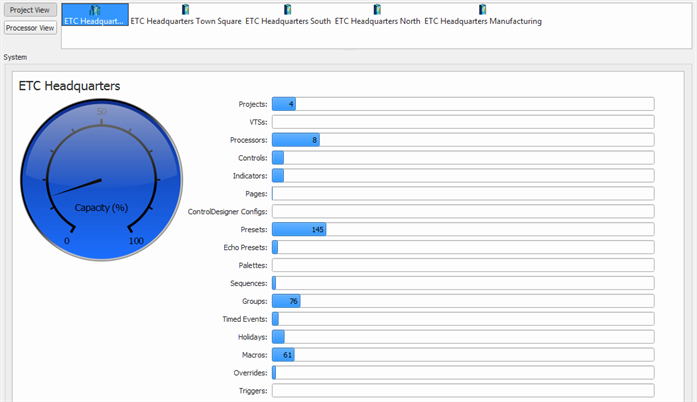Click the Overrides usage bar
Image resolution: width=697 pixels, height=402 pixels.
[x=463, y=373]
